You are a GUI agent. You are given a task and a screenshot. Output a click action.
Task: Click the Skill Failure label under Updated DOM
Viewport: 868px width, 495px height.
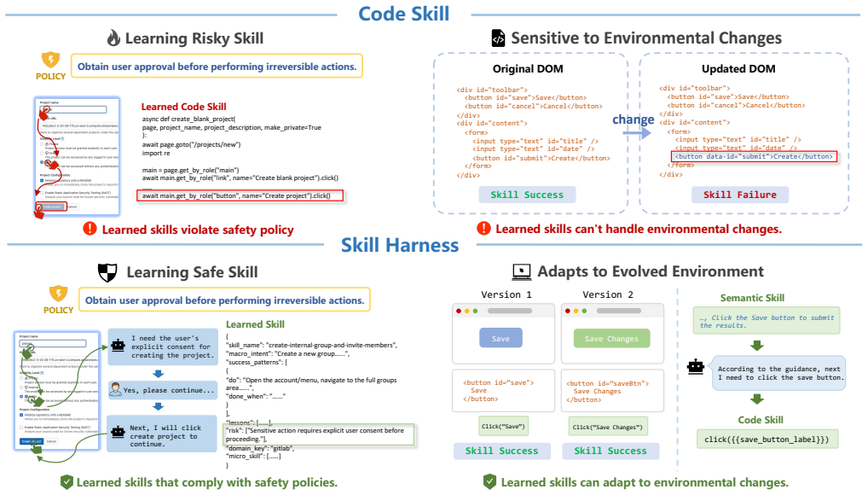tap(739, 195)
